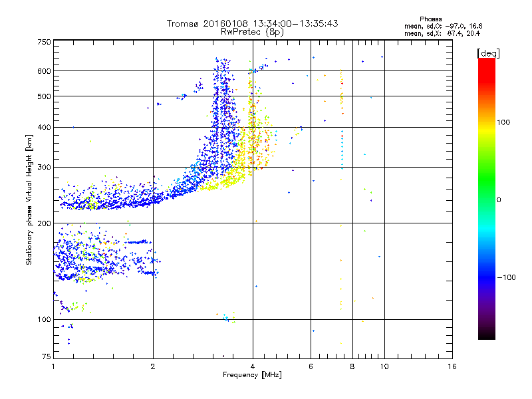
Task: Click the y-axis tick label '750'
Action: point(44,42)
